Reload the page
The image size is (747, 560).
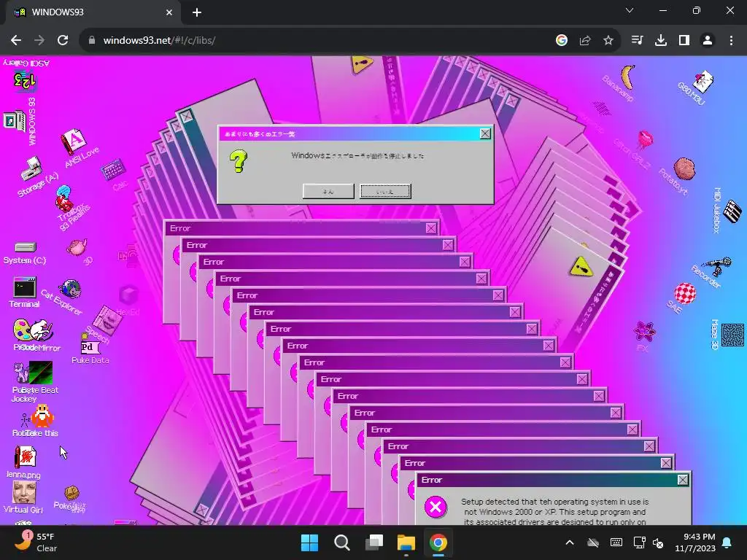[63, 40]
